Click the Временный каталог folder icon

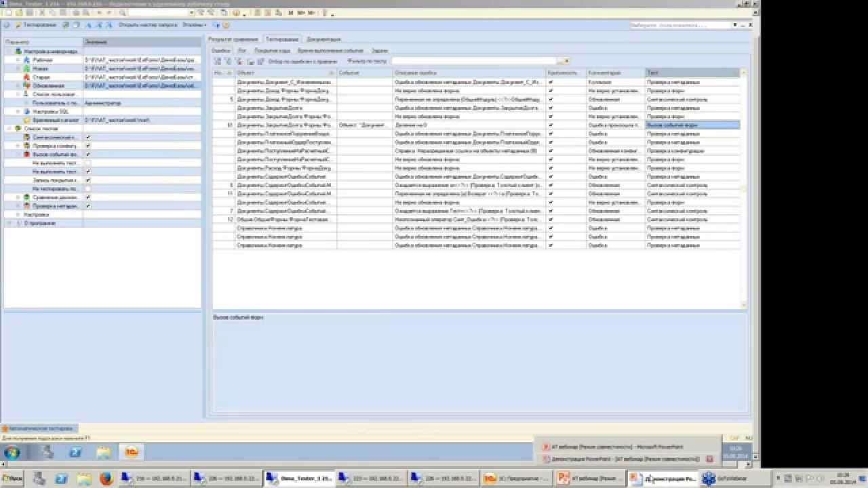(26, 120)
